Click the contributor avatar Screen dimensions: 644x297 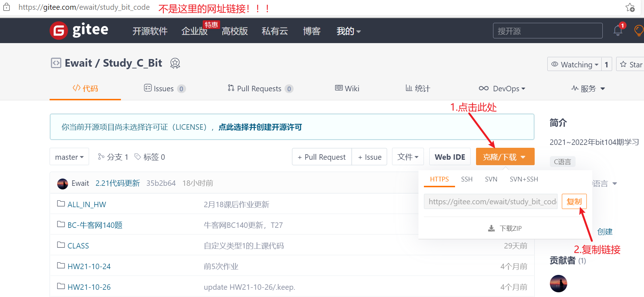[x=558, y=284]
